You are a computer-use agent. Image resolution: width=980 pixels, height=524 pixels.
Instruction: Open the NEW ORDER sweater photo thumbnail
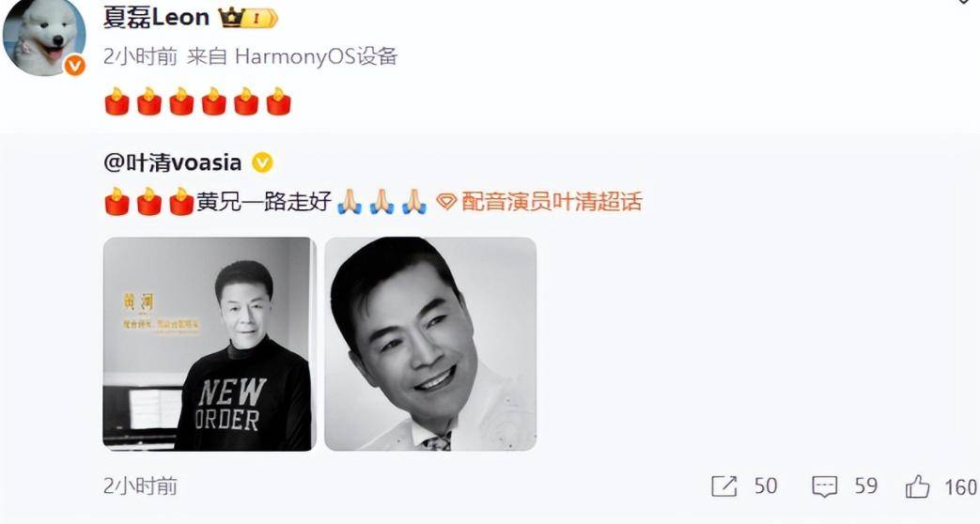pos(210,344)
